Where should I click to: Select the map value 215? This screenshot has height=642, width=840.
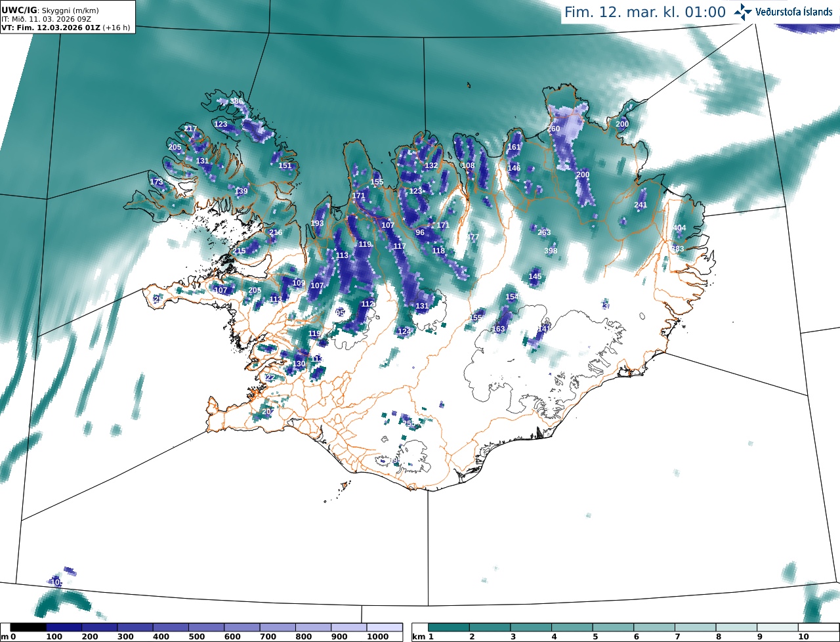point(239,251)
